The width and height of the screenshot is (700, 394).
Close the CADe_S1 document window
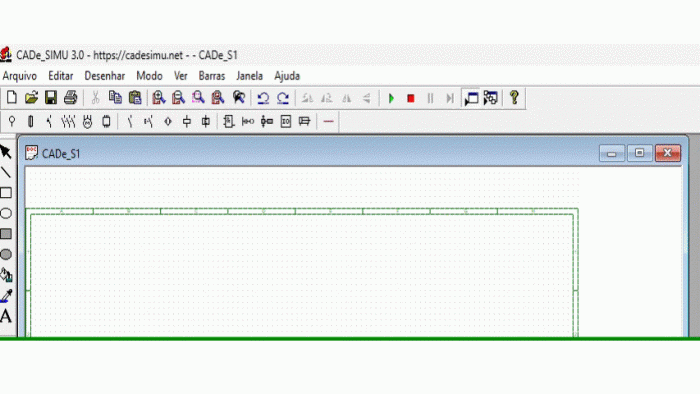click(668, 153)
